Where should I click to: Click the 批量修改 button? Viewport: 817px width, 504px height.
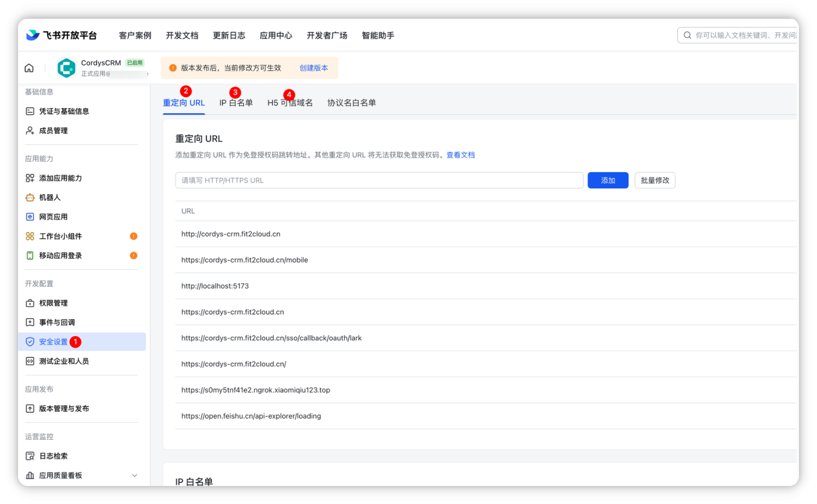pos(655,180)
